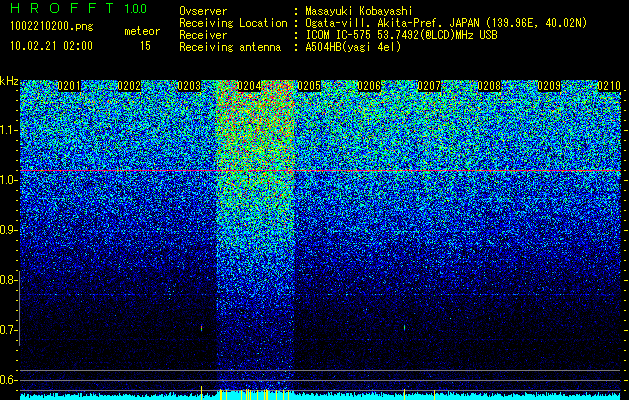629x400 pixels.
Task: Click the 0209 time marker label
Action: point(549,86)
